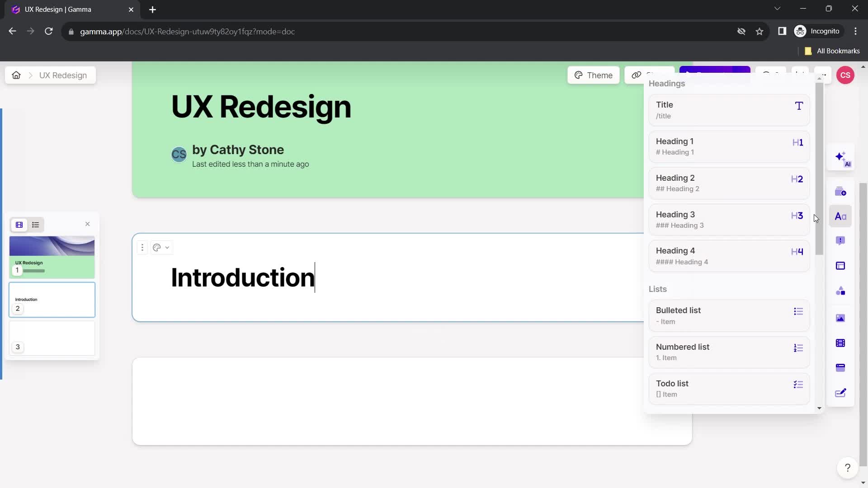Viewport: 868px width, 488px height.
Task: Click the Introduction card close button
Action: (88, 224)
